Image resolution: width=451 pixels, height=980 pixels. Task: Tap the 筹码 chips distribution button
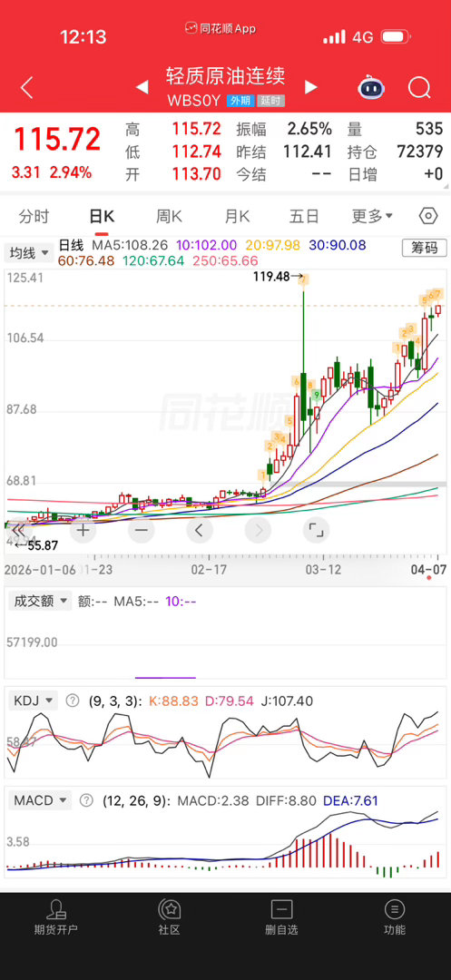424,248
